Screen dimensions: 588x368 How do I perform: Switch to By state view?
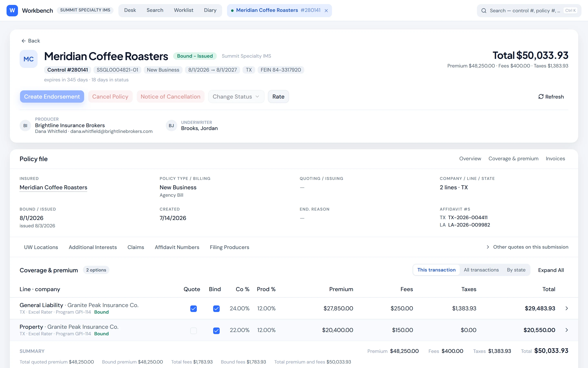pos(516,270)
